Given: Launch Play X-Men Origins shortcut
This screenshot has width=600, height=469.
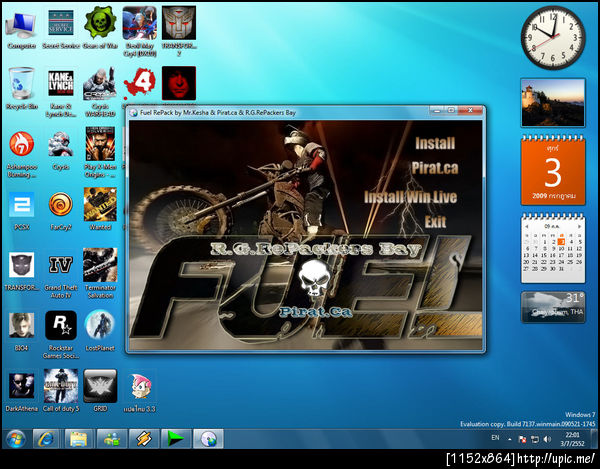Looking at the screenshot, I should coord(100,153).
